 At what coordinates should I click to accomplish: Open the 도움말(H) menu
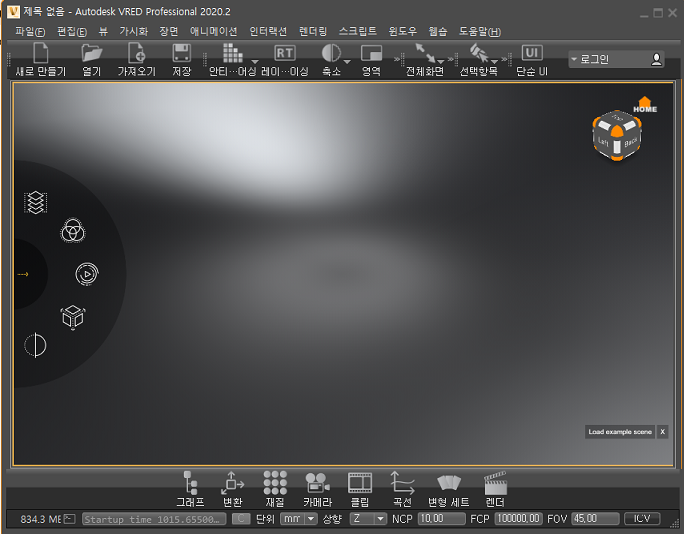(479, 31)
